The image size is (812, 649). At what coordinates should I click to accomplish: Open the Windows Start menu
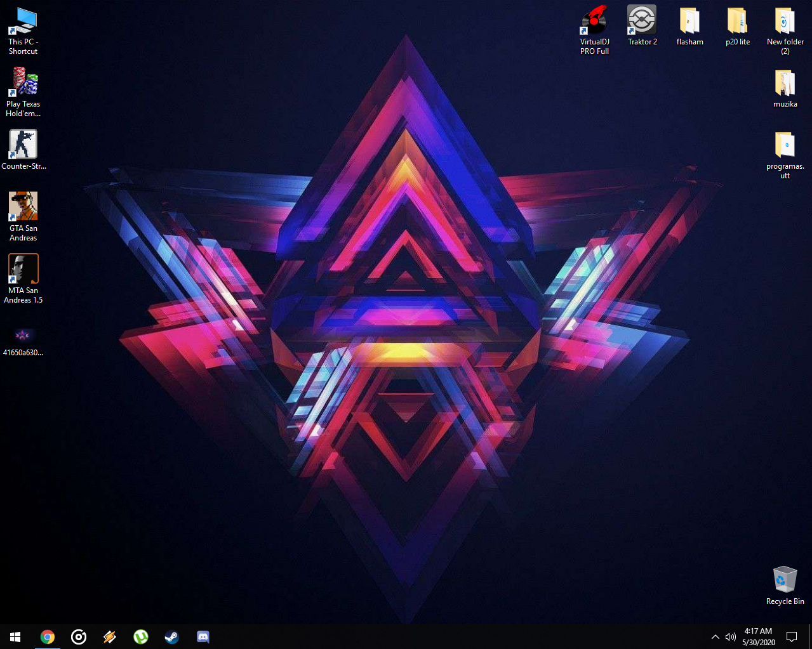tap(15, 636)
